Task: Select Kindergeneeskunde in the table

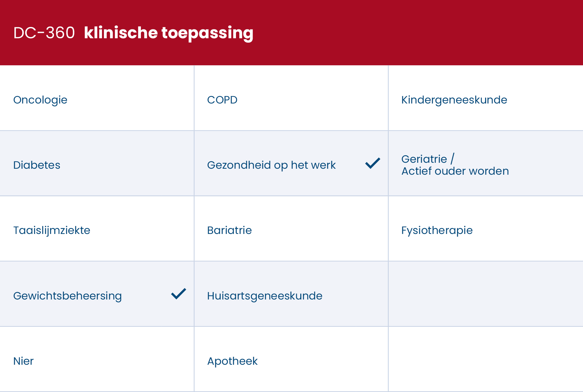Action: click(454, 100)
